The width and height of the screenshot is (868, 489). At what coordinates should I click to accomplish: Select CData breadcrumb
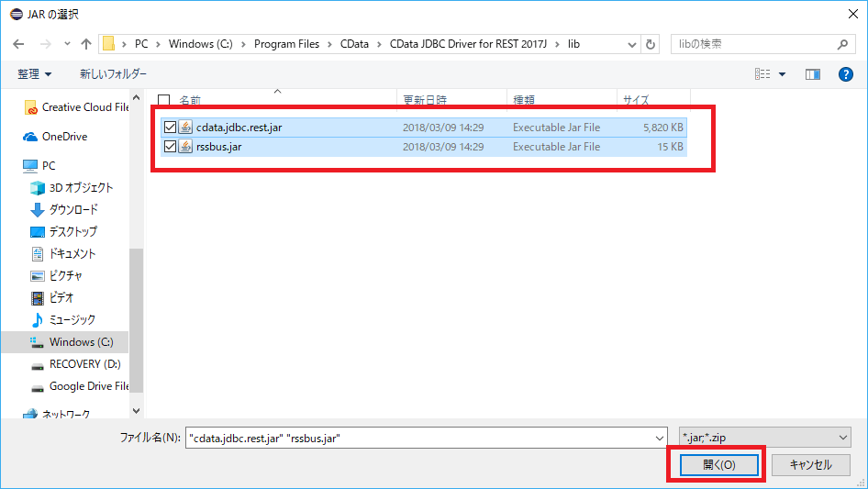354,44
